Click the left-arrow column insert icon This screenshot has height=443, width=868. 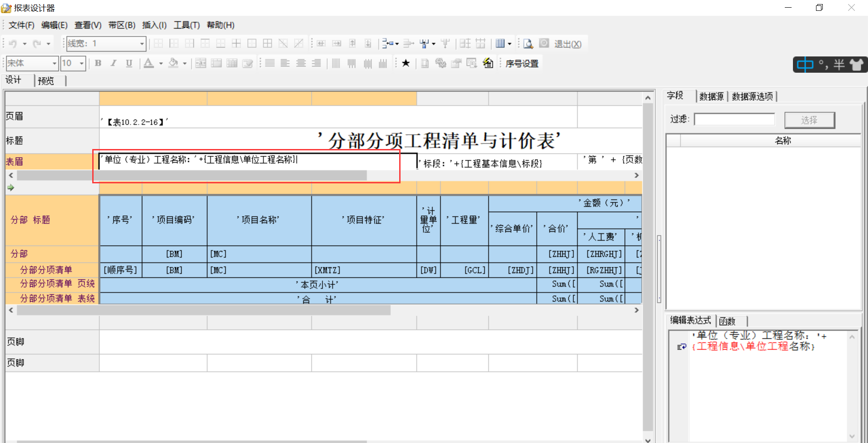pyautogui.click(x=321, y=43)
